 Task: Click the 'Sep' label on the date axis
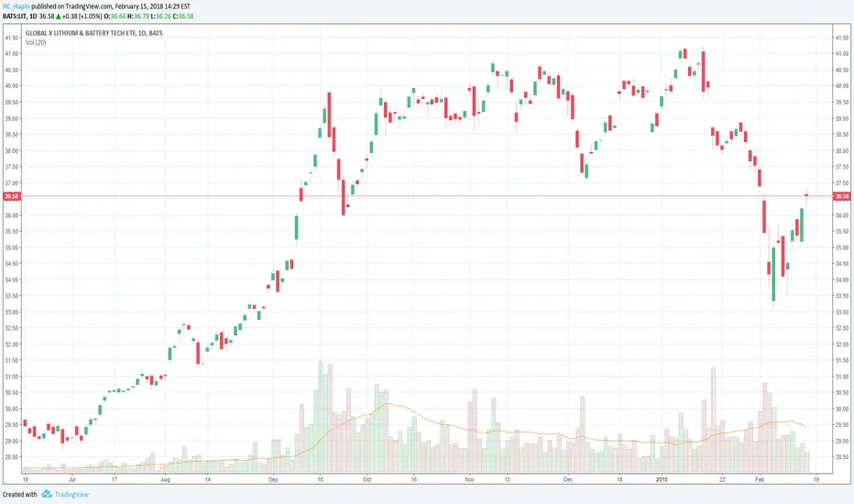coord(273,479)
